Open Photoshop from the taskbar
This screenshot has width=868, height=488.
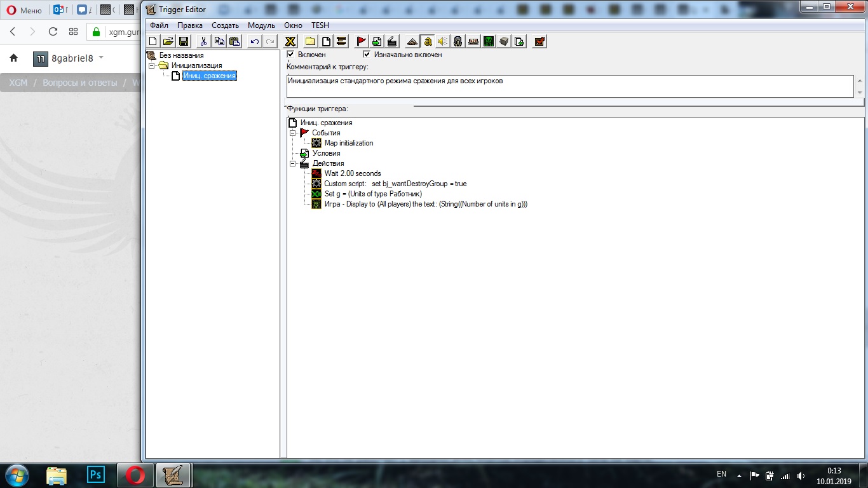click(96, 475)
